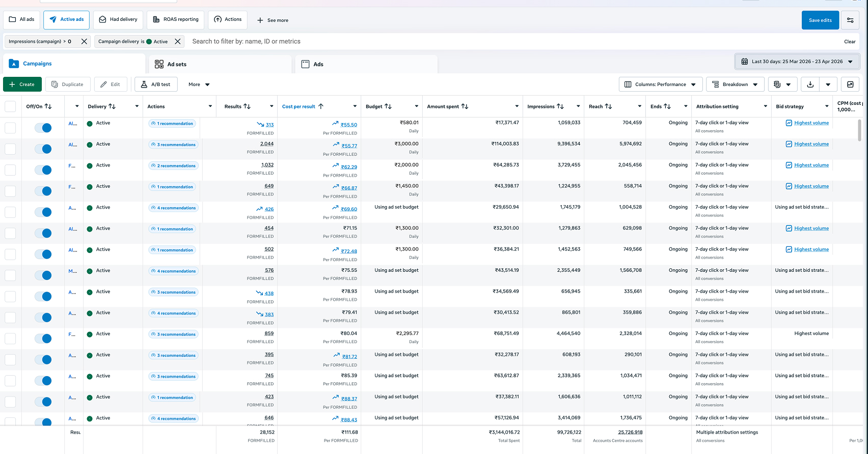Click the filter settings icon beside Save edits
The width and height of the screenshot is (868, 454).
pos(850,20)
